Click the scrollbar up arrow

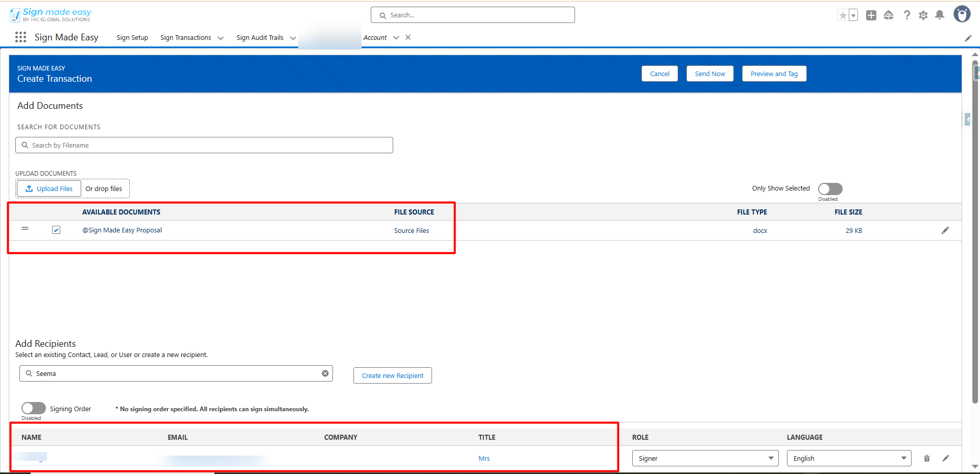click(975, 54)
